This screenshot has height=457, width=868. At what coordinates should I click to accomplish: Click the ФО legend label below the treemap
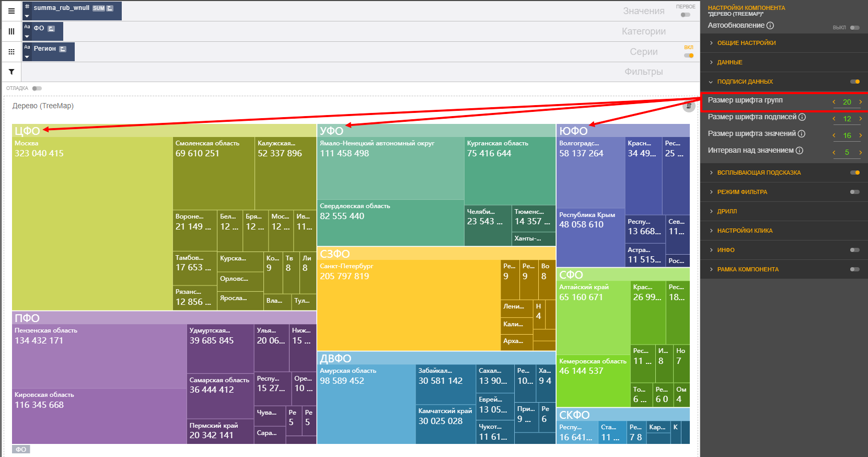(21, 449)
